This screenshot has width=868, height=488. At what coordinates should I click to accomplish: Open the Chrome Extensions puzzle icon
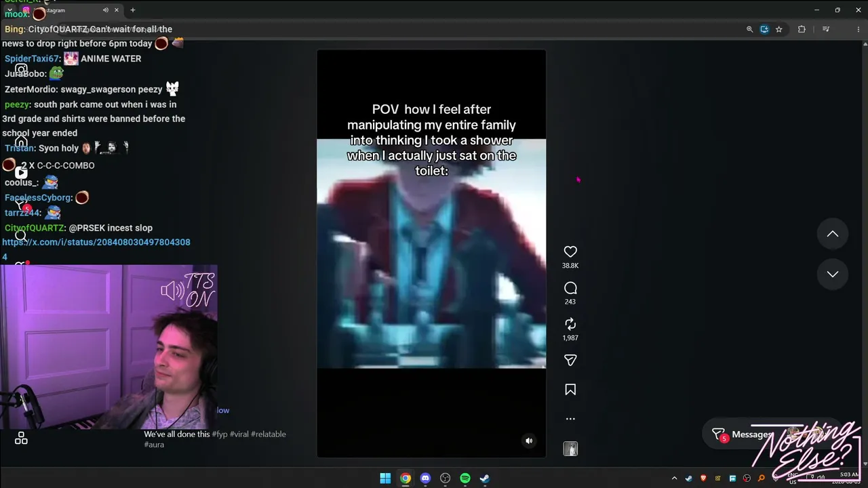(802, 29)
